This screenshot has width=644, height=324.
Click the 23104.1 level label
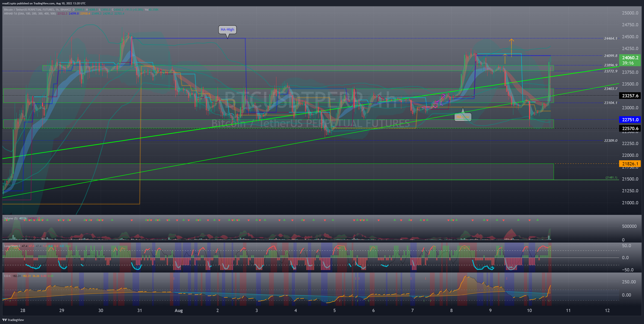pyautogui.click(x=611, y=103)
